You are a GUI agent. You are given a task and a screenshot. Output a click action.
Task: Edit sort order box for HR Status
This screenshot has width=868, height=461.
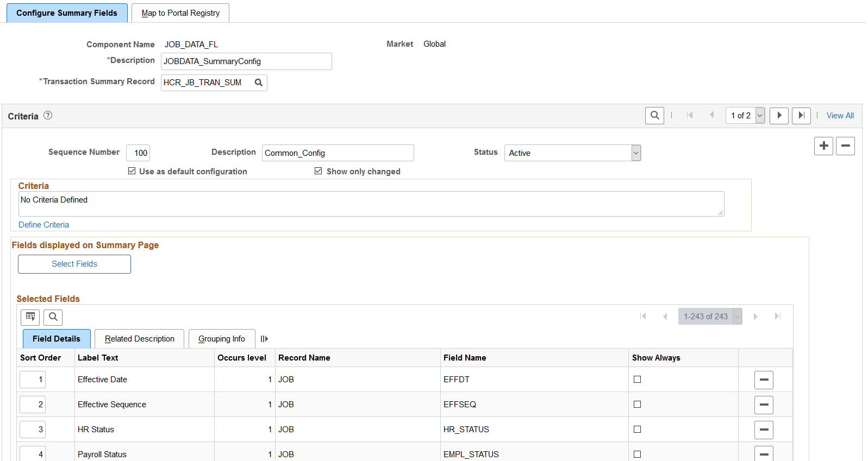33,430
